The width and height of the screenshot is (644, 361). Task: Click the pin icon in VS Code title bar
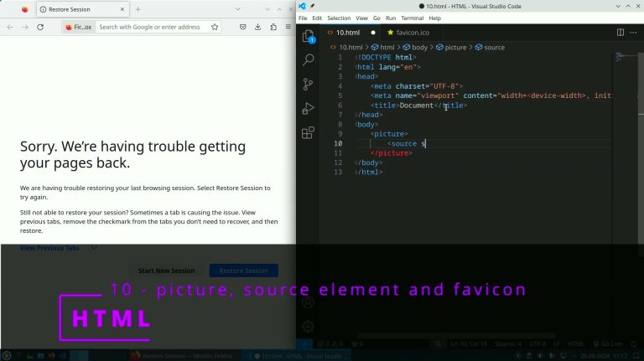click(312, 6)
